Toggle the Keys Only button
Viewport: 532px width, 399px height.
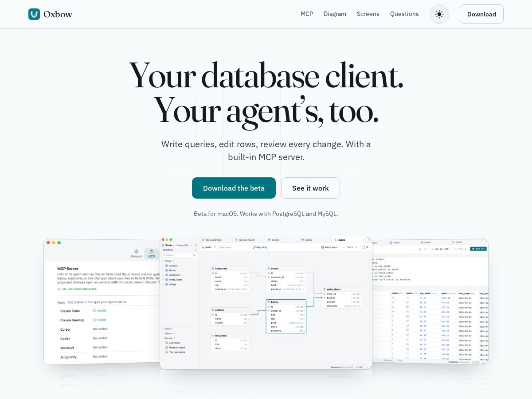coord(260,247)
